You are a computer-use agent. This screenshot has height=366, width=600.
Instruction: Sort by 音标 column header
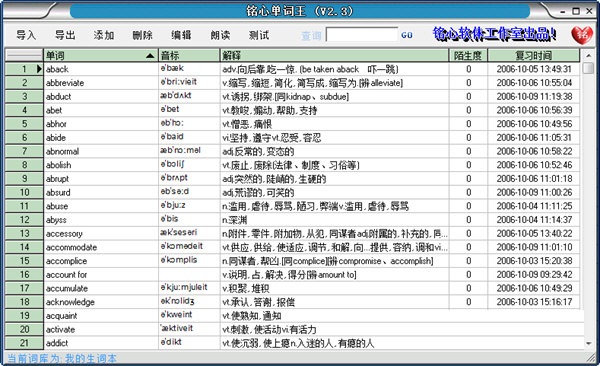189,56
